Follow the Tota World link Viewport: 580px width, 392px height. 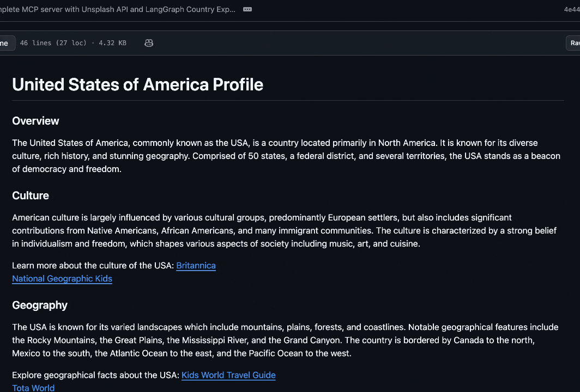point(33,388)
